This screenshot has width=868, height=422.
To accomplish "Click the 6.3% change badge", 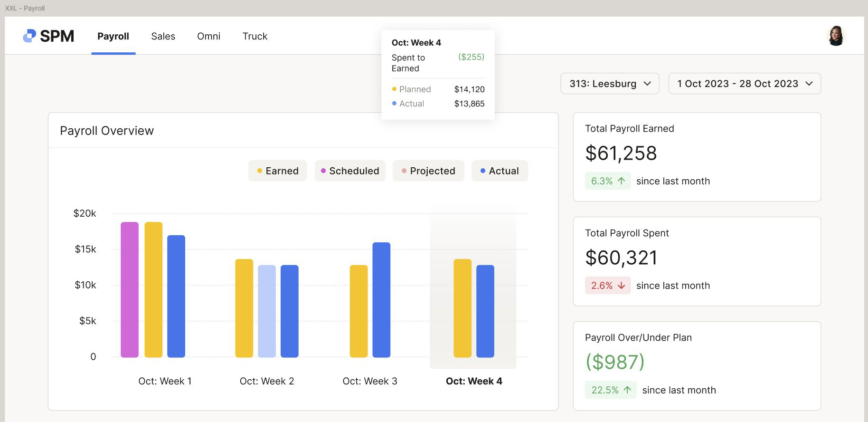I will (x=608, y=181).
